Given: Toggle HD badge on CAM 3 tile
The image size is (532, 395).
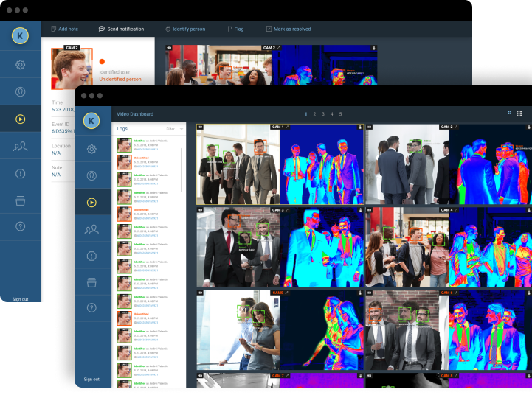Looking at the screenshot, I should [200, 210].
